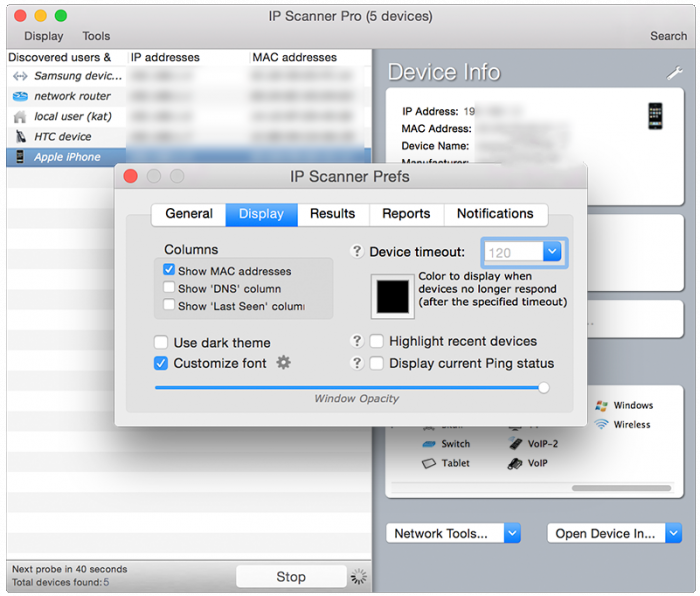Expand the Network Tools dropdown

pyautogui.click(x=511, y=533)
